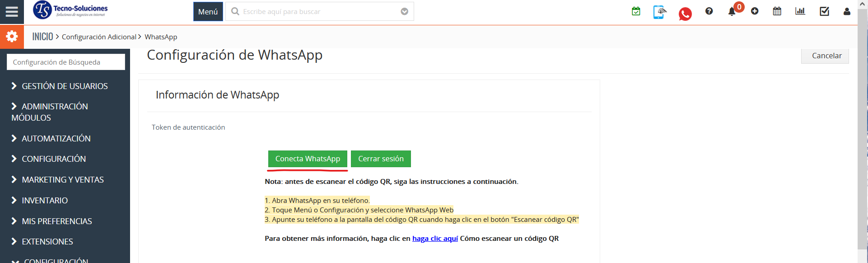
Task: Click the Configuración de Búsqueda field
Action: (x=66, y=62)
